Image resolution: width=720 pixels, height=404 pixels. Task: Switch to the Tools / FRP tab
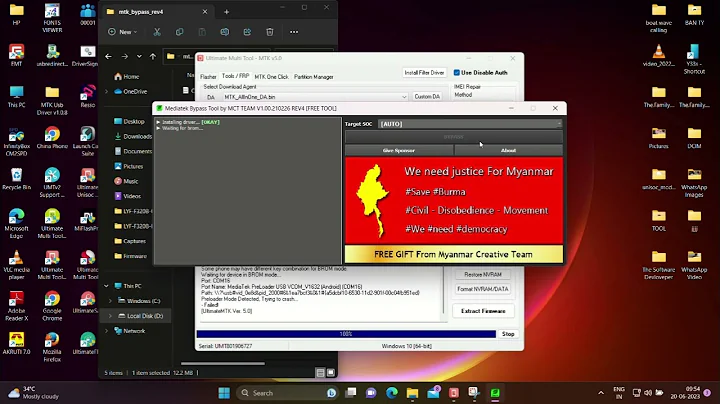pyautogui.click(x=235, y=76)
